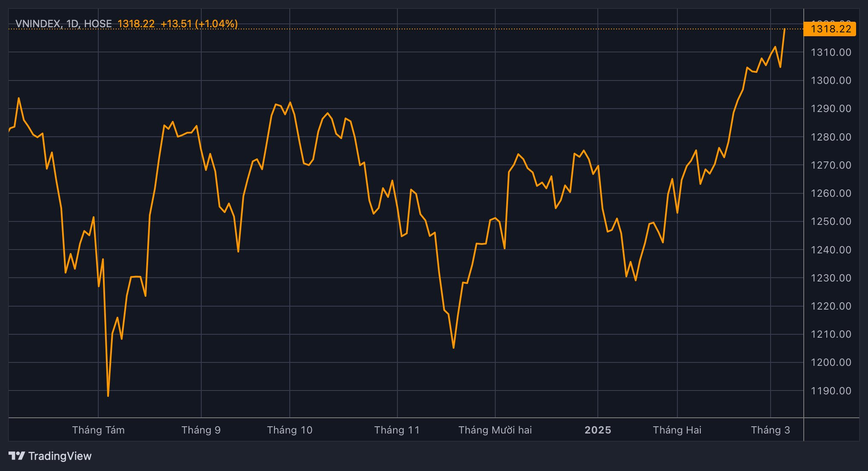Click the VNINDEX, 1D, HOSE symbol title
Viewport: 868px width, 471px height.
[x=64, y=24]
